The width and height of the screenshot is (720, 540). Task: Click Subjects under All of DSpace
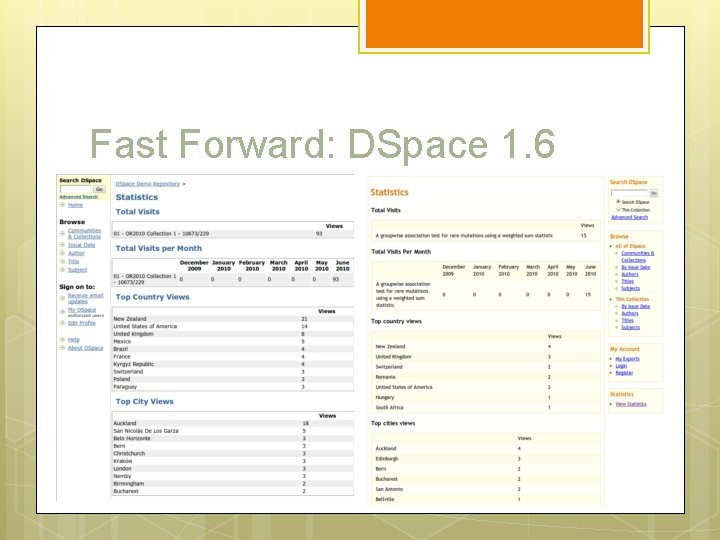pos(630,288)
